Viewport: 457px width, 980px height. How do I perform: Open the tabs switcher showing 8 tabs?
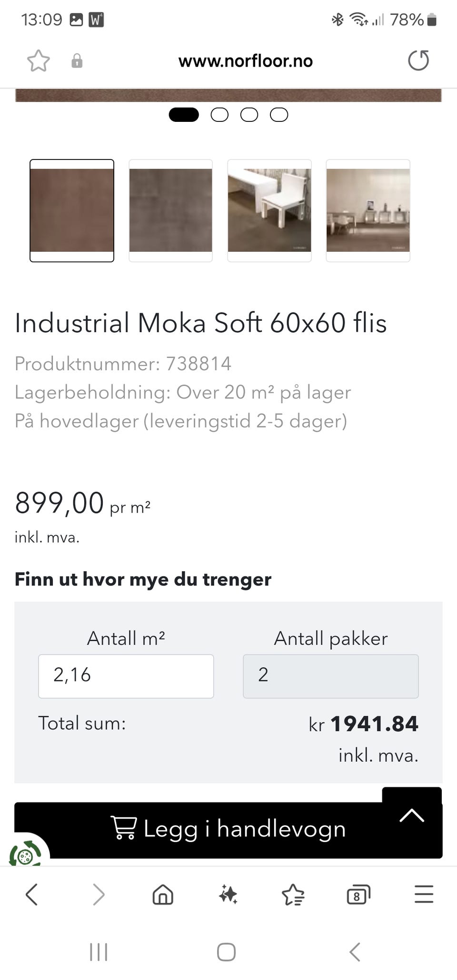coord(358,895)
